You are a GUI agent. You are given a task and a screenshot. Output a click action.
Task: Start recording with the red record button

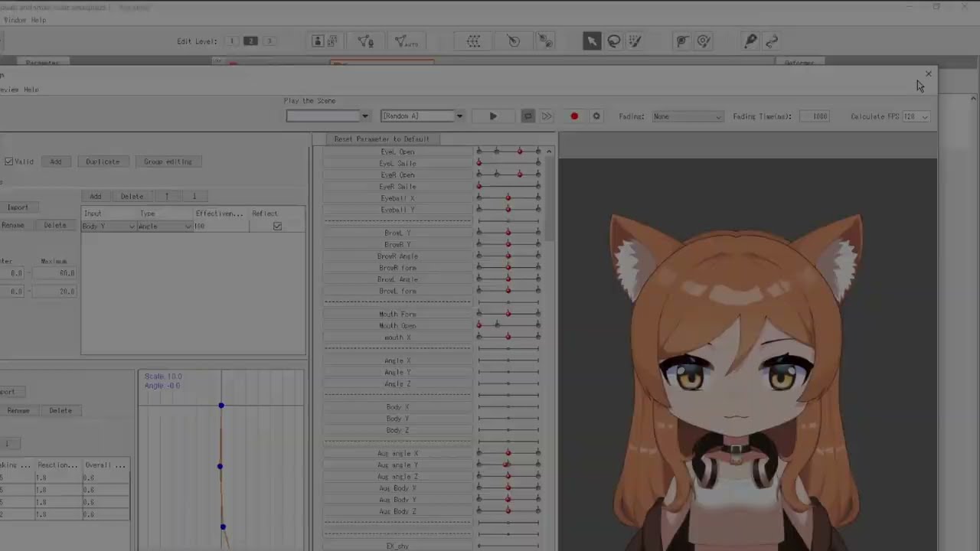[x=574, y=116]
